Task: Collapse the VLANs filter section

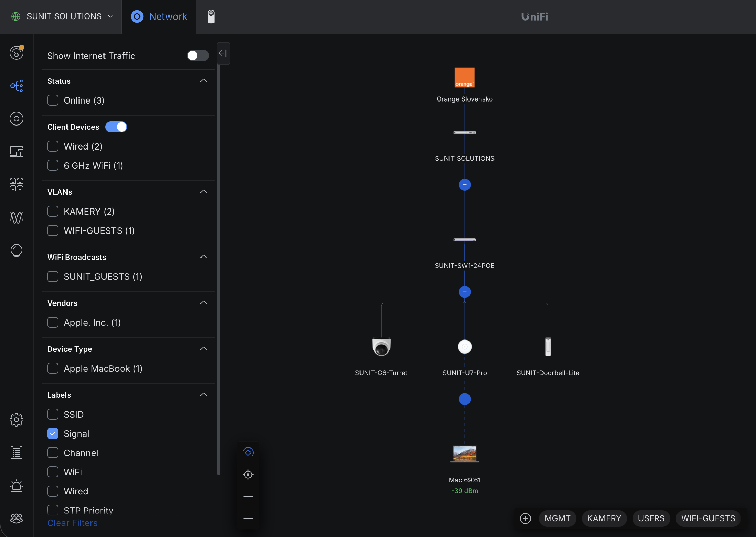Action: click(203, 192)
